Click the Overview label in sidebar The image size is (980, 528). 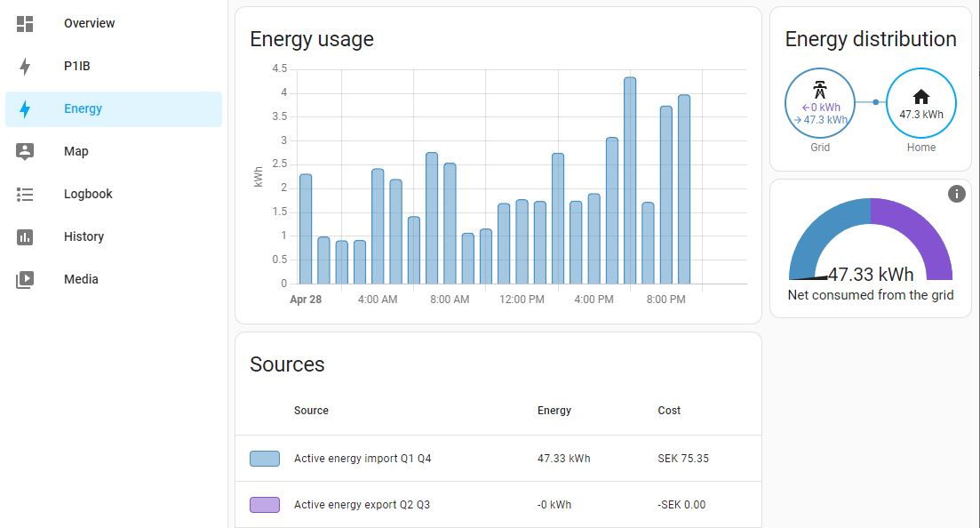click(90, 24)
